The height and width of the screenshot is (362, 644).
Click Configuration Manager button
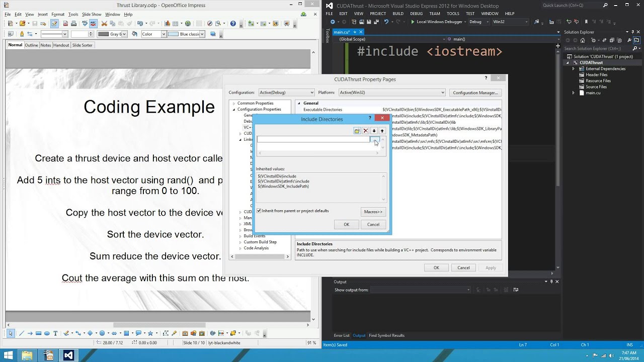point(475,93)
